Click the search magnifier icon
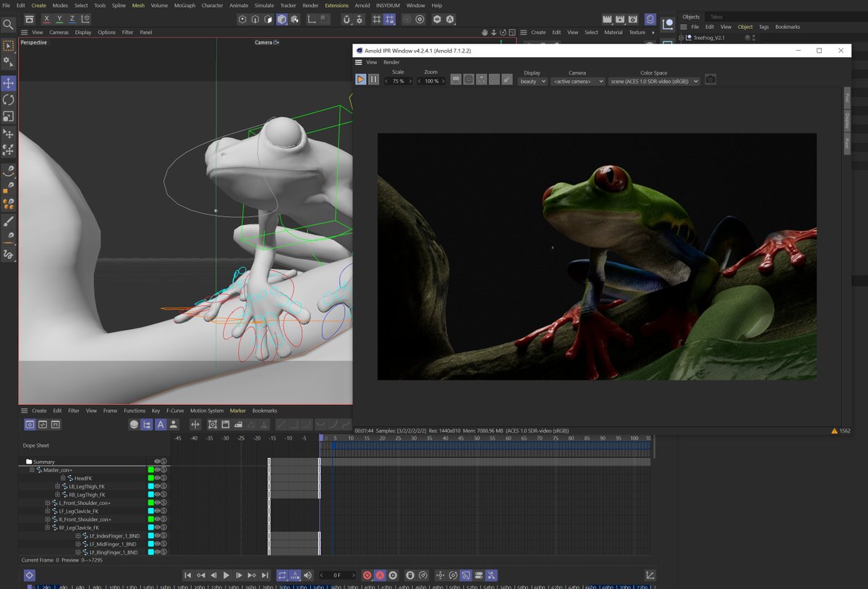Image resolution: width=868 pixels, height=589 pixels. pos(9,25)
